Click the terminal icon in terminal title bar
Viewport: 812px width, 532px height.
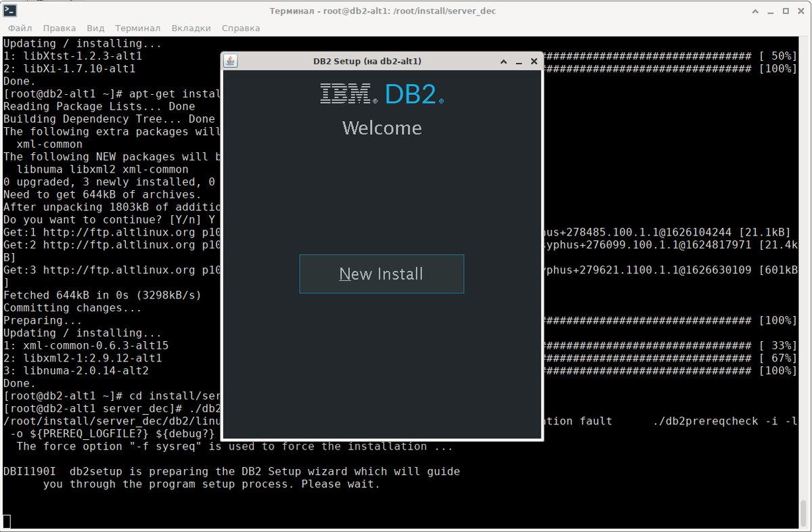point(9,11)
